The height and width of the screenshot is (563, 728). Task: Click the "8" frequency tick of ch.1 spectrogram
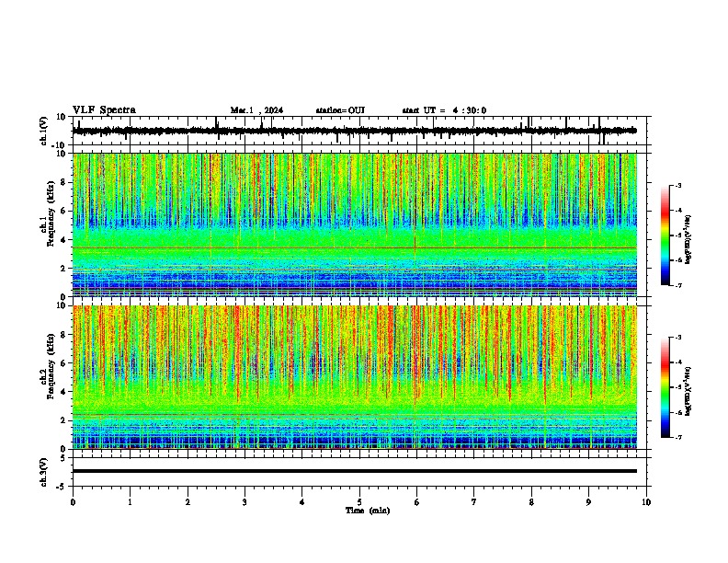click(64, 182)
